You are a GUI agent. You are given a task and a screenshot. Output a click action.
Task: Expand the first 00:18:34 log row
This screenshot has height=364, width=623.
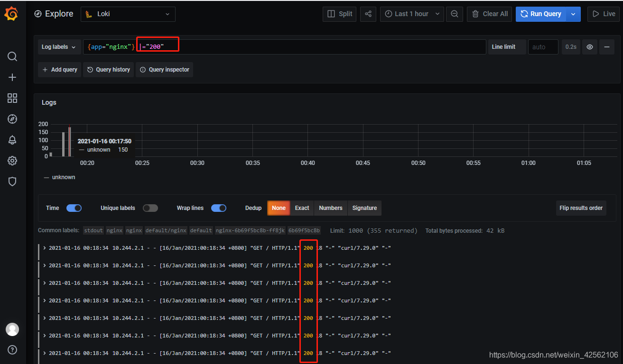(x=45, y=247)
